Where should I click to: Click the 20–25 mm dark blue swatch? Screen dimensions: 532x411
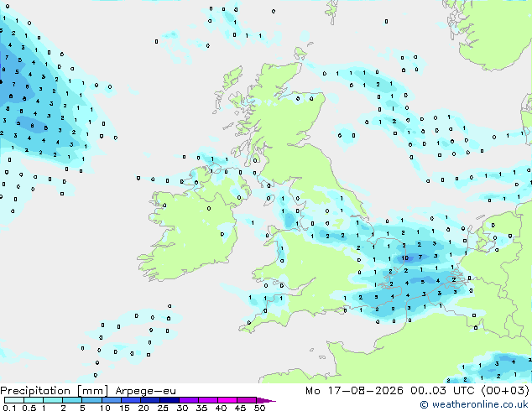[x=150, y=400]
